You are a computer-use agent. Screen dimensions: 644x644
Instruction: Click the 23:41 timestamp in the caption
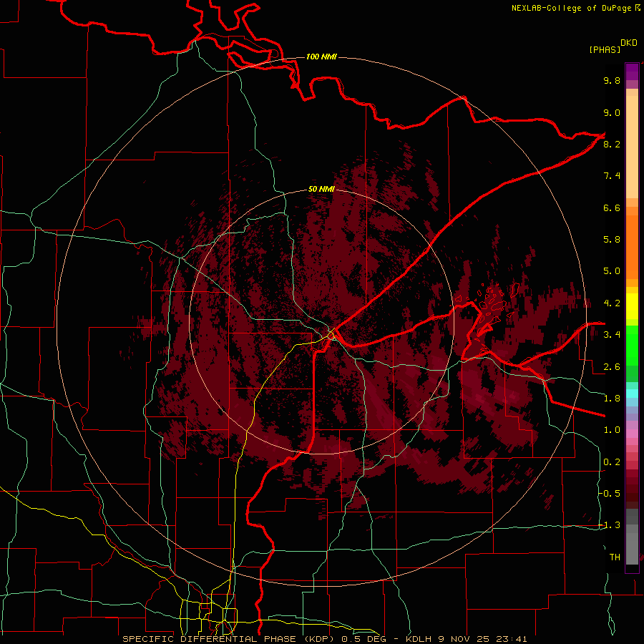coord(513,639)
